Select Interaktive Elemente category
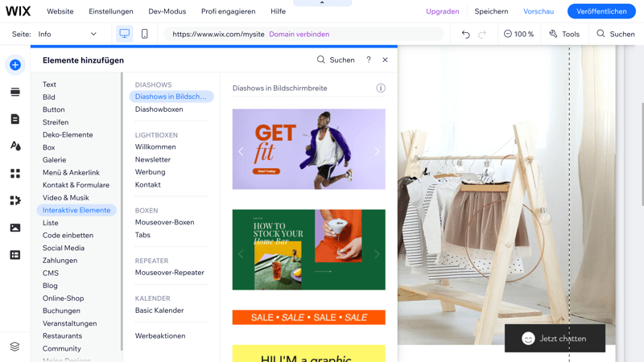Image resolution: width=644 pixels, height=362 pixels. [x=76, y=210]
